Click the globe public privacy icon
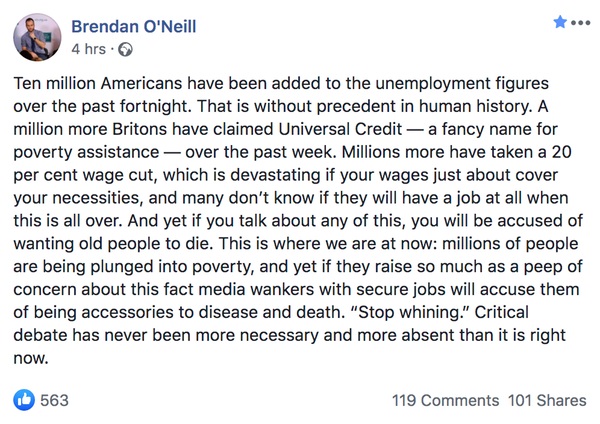Viewport: 600px width, 424px height. pos(125,50)
